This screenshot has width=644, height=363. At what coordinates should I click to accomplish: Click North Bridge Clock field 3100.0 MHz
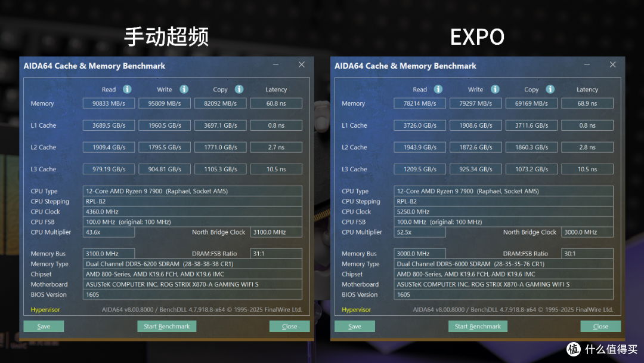click(x=276, y=232)
